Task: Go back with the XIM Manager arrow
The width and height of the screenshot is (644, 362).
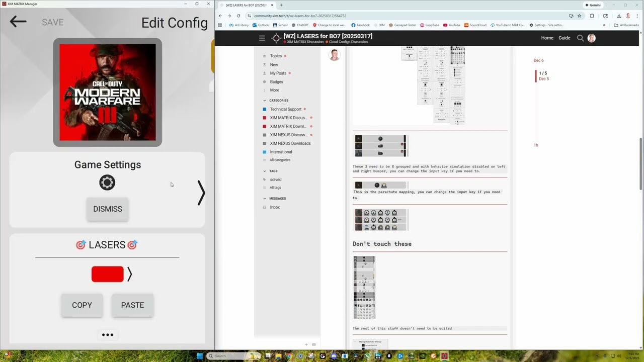Action: [x=18, y=21]
